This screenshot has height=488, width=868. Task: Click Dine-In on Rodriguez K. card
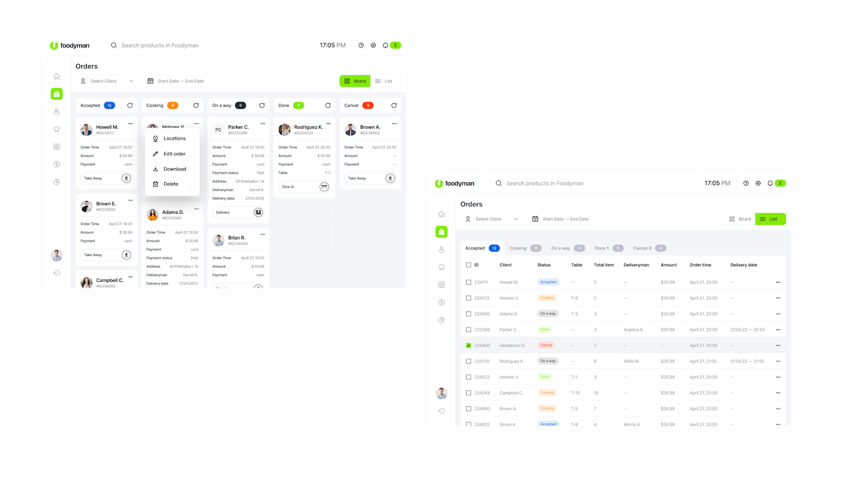click(304, 186)
